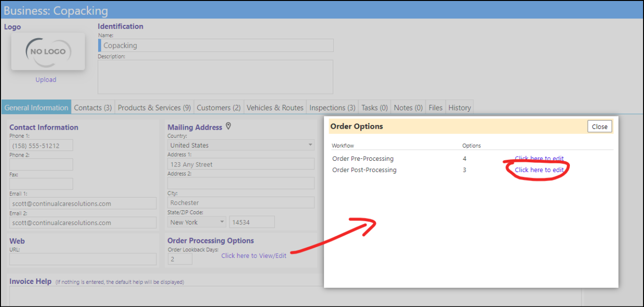Image resolution: width=644 pixels, height=307 pixels.
Task: Click the business Name field containing Copacking
Action: point(216,45)
